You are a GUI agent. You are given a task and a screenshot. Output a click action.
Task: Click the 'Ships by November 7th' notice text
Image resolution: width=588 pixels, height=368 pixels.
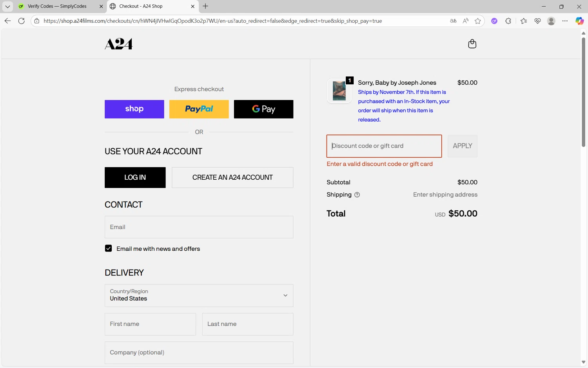point(404,106)
